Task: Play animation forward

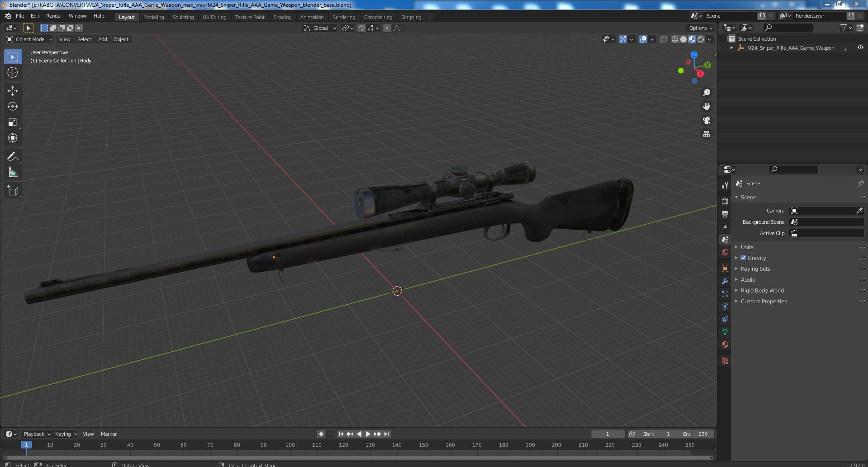Action: [x=368, y=434]
